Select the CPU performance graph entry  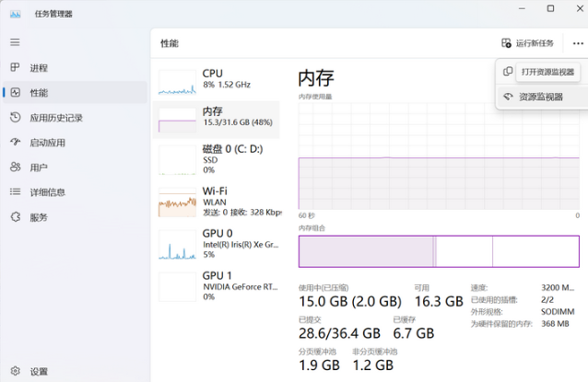218,79
